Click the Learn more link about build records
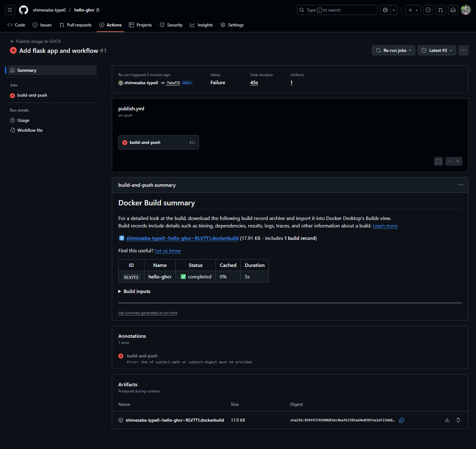The image size is (476, 449). (x=385, y=225)
